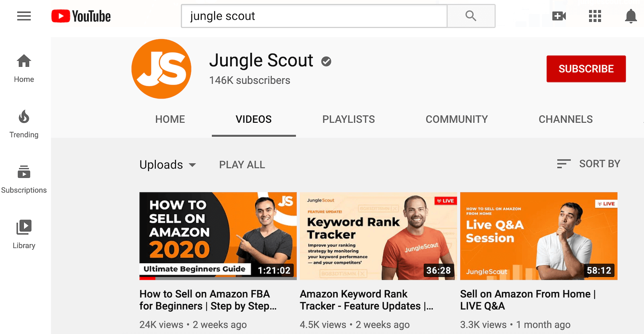
Task: Open Library in the sidebar
Action: pyautogui.click(x=24, y=235)
